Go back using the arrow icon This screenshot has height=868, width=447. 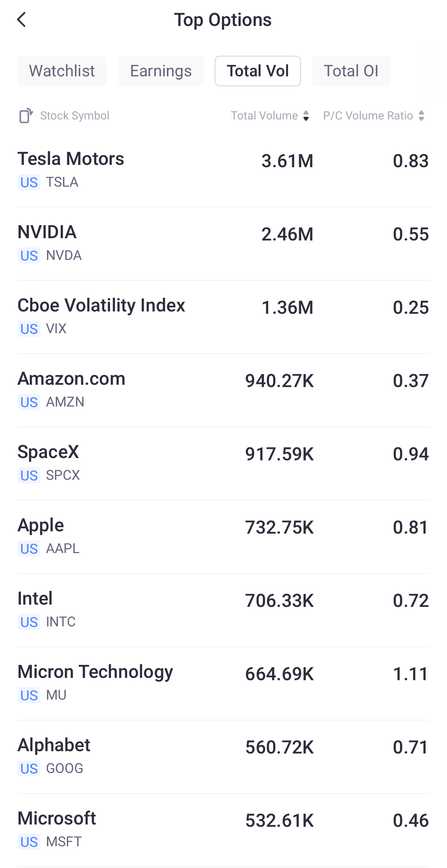click(21, 19)
